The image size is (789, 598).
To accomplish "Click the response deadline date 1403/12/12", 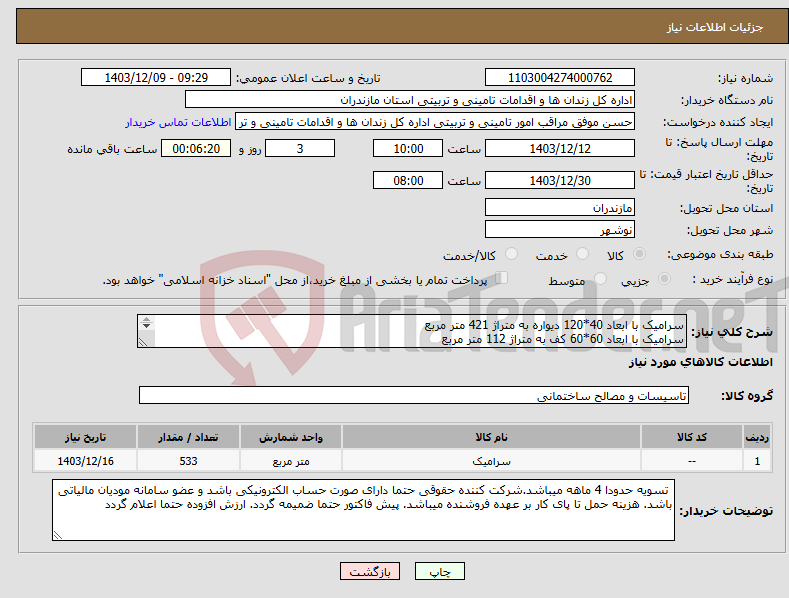I will pyautogui.click(x=560, y=148).
